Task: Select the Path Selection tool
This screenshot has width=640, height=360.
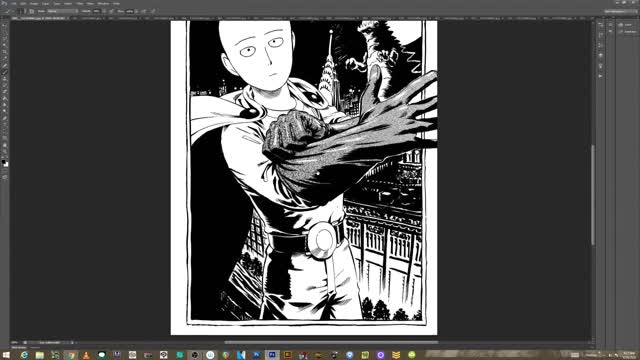Action: (5, 131)
